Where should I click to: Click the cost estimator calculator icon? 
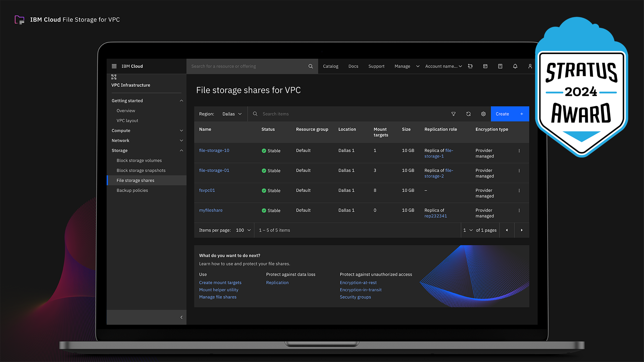pyautogui.click(x=500, y=66)
